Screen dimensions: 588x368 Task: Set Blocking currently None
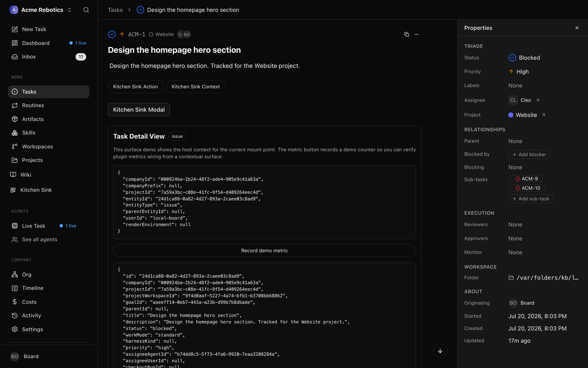[515, 167]
